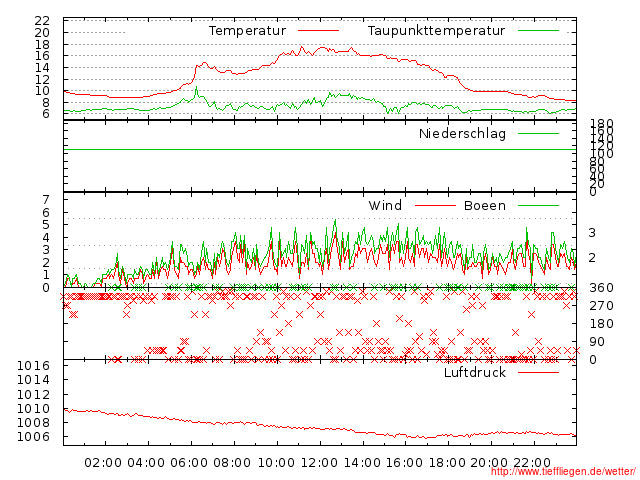The height and width of the screenshot is (480, 640).
Task: Click the 18:00 time axis label
Action: click(447, 463)
